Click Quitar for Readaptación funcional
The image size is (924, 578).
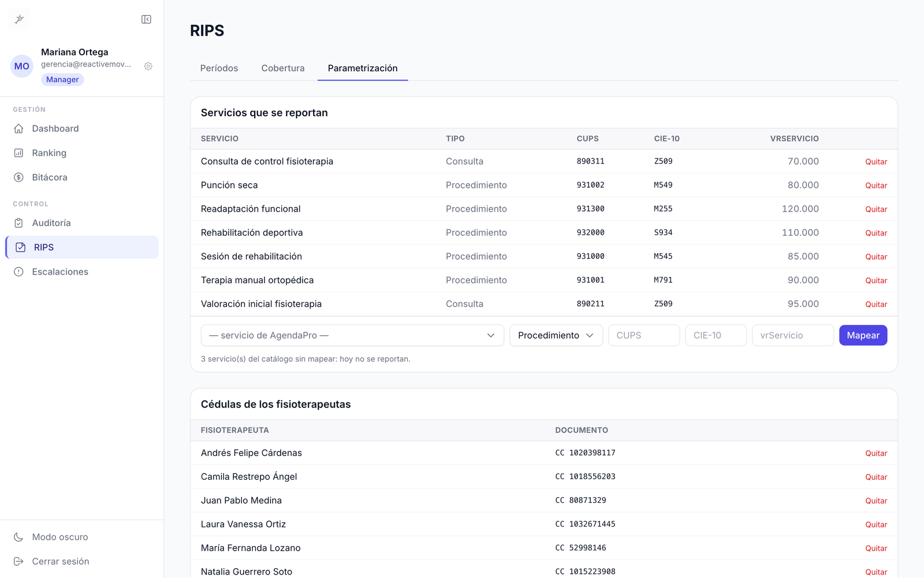(x=876, y=209)
